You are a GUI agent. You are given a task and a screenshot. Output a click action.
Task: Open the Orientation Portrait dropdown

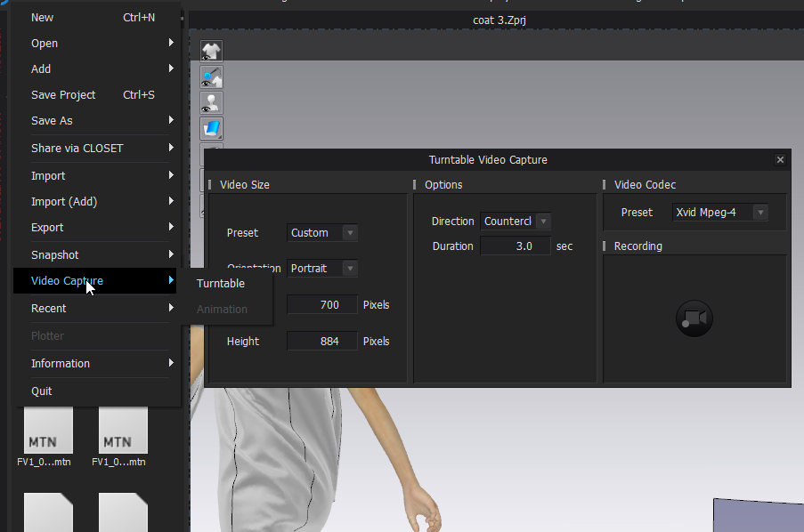click(x=322, y=269)
